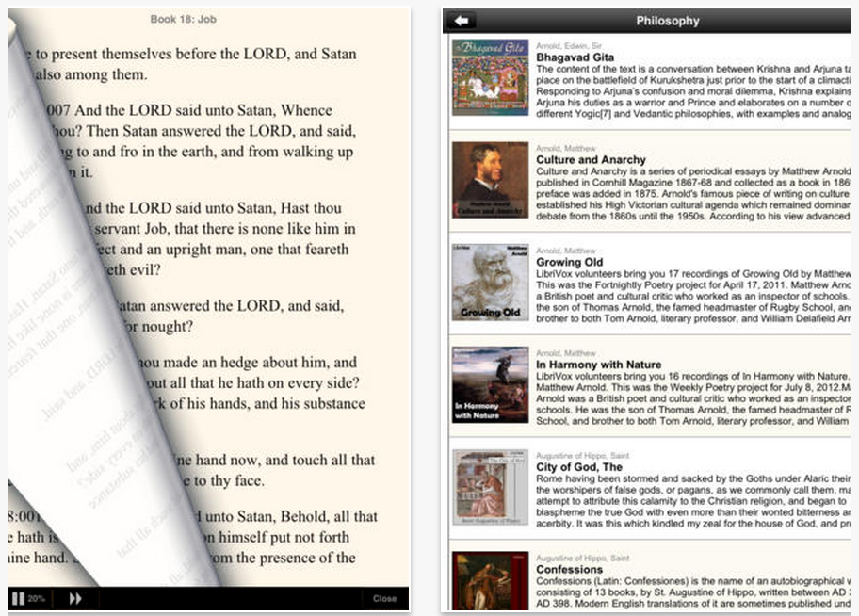The image size is (859, 616).
Task: Click the description starting "Rome having been stormed"
Action: pos(693,501)
